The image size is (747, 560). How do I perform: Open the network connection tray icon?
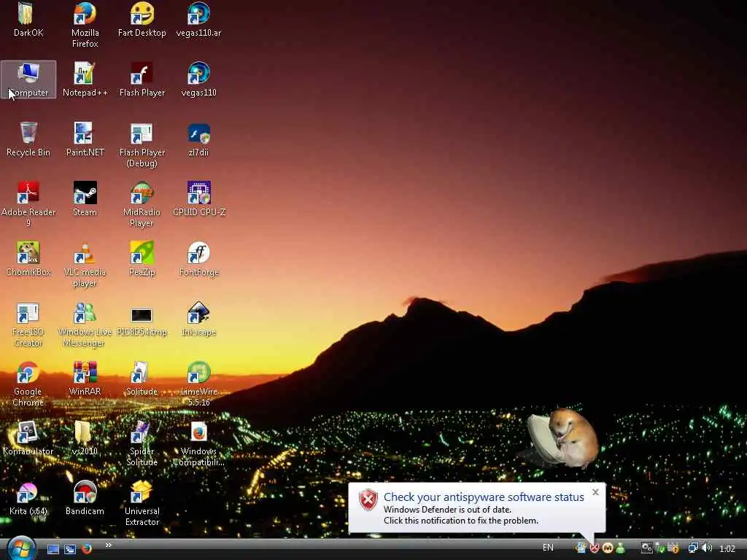coord(693,548)
